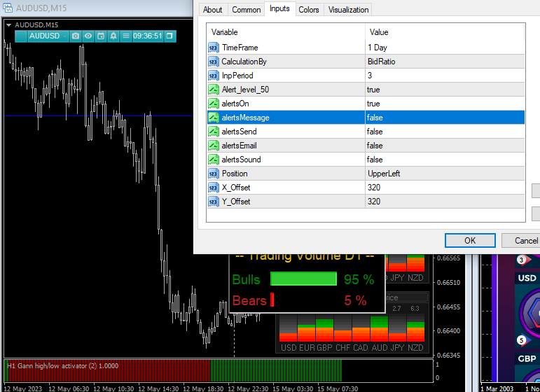Click the green Bulls volume bar
This screenshot has width=540, height=392.
click(x=303, y=279)
